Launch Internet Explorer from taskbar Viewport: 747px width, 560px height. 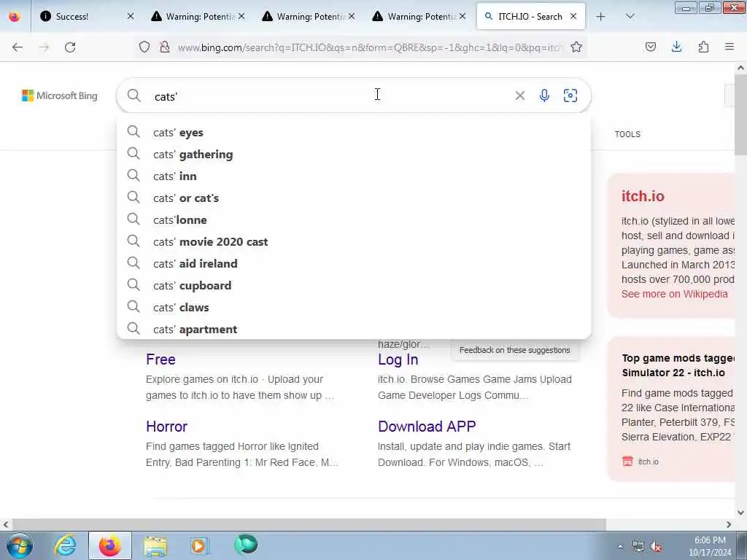[65, 545]
